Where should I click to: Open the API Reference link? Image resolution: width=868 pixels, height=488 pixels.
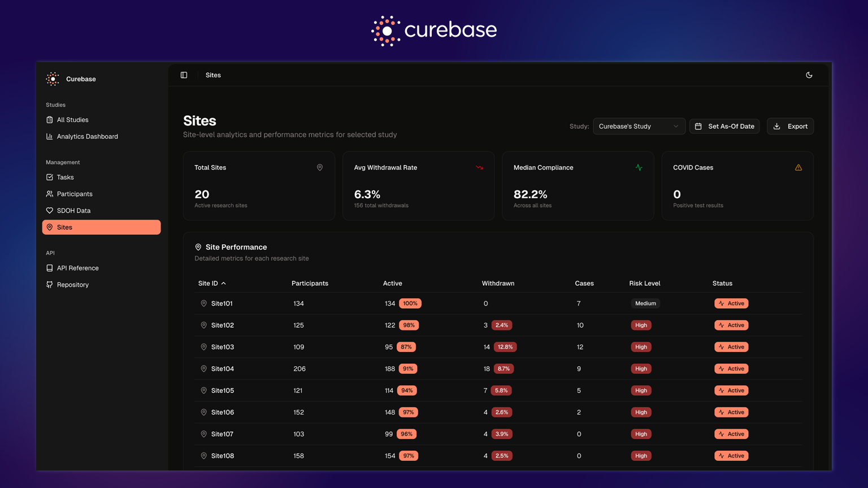coord(77,268)
